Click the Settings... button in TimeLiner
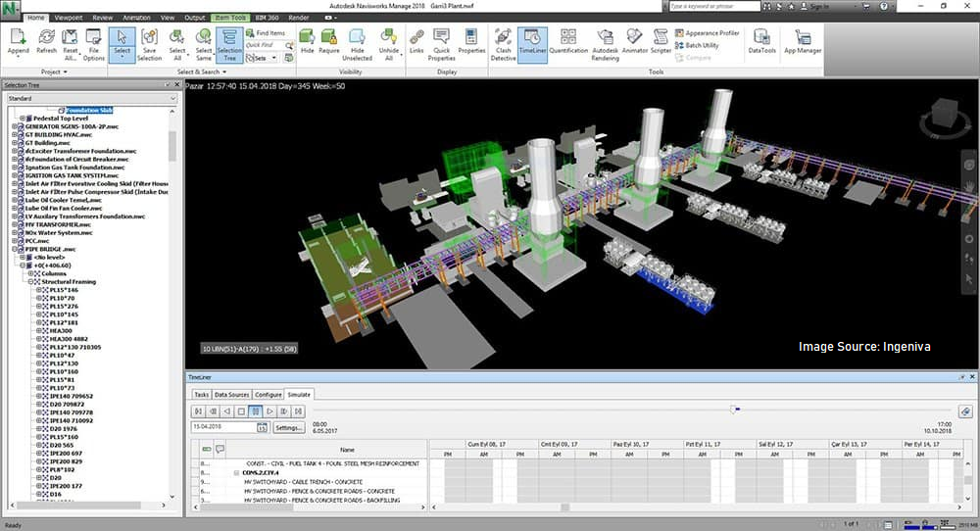This screenshot has width=980, height=531. pos(289,428)
